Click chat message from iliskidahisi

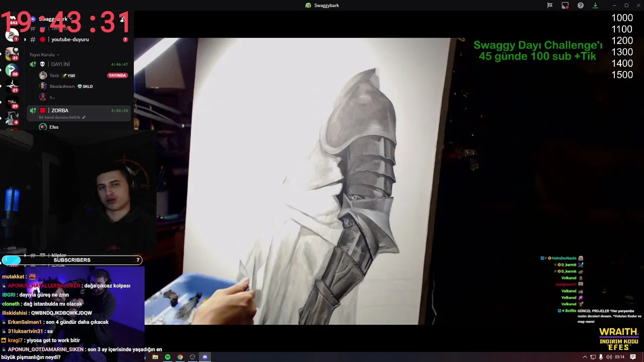(47, 313)
